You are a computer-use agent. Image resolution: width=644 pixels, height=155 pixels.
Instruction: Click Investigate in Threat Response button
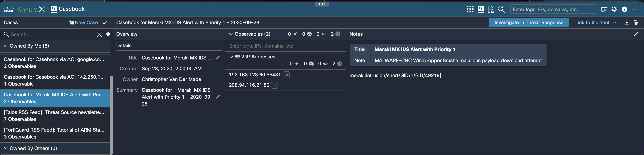(529, 22)
